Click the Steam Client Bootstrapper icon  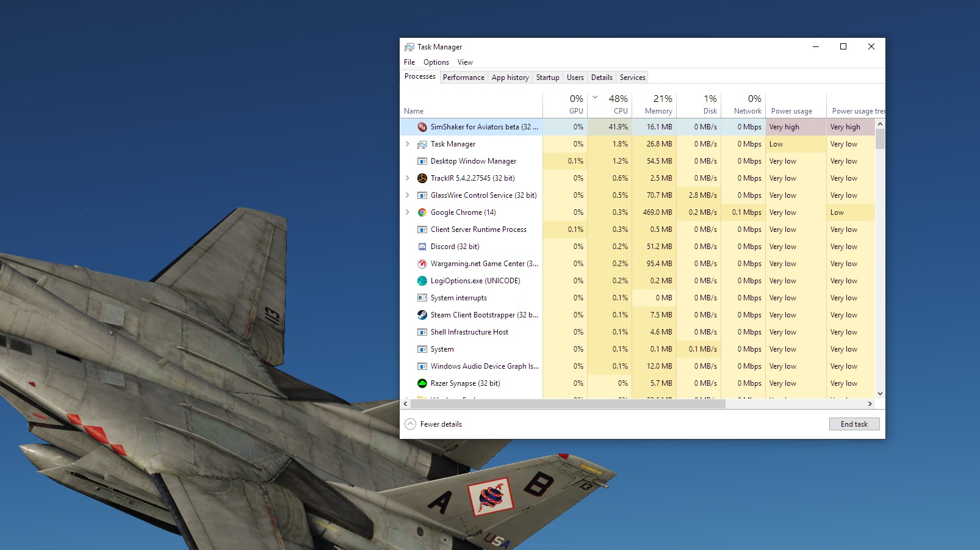pos(422,315)
